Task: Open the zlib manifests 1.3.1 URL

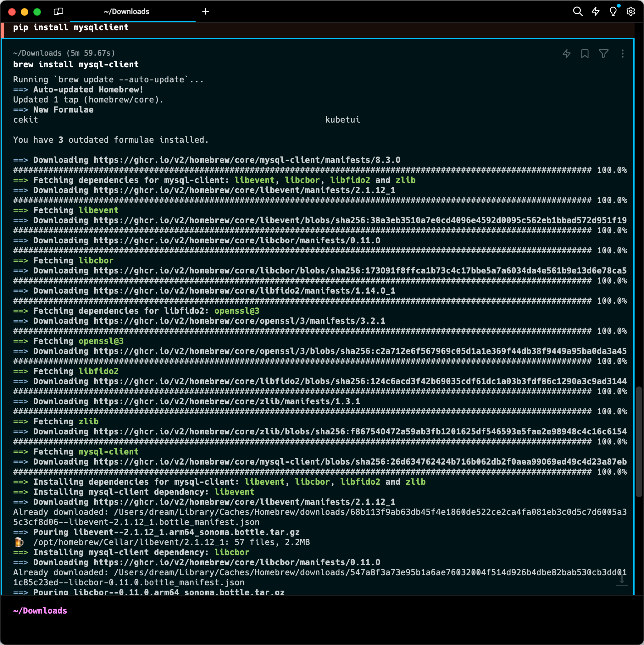Action: click(227, 402)
